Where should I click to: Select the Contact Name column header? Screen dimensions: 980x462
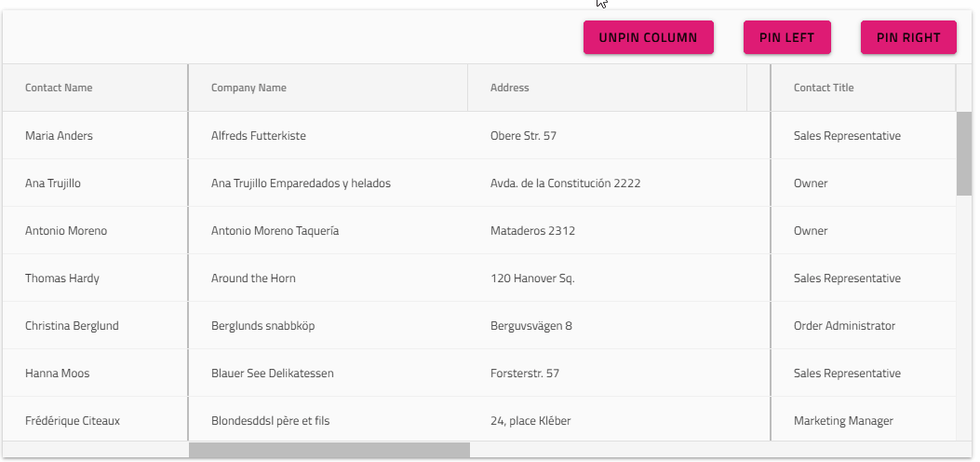point(59,88)
